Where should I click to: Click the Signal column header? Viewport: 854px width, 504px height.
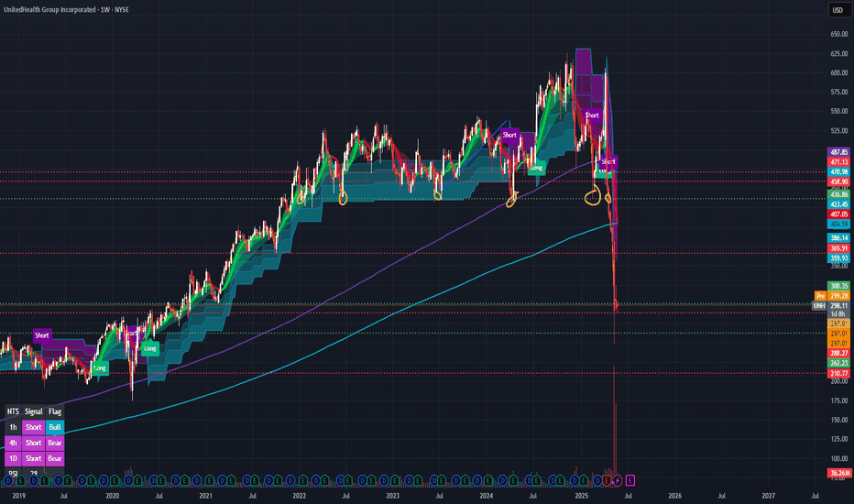click(33, 411)
